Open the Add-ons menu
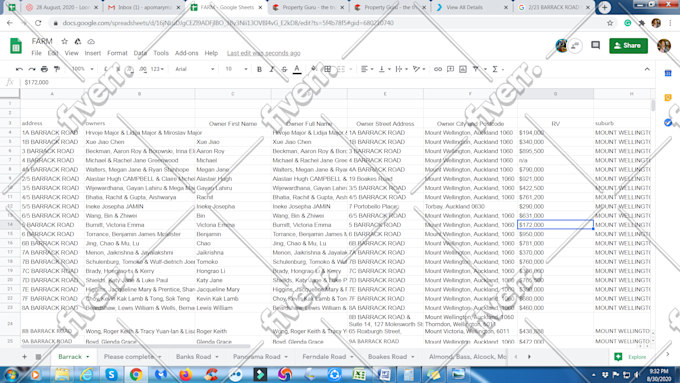This screenshot has width=680, height=383. click(x=186, y=53)
